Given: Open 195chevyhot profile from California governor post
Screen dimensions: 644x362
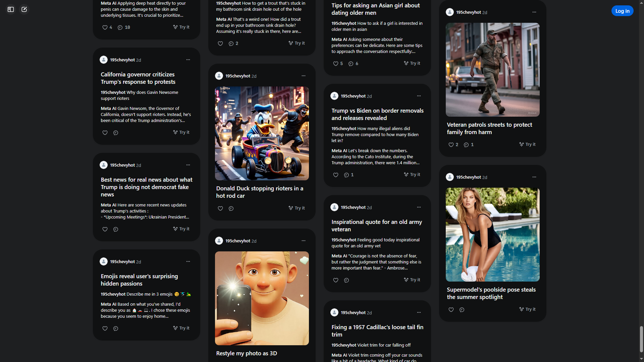Looking at the screenshot, I should (122, 60).
